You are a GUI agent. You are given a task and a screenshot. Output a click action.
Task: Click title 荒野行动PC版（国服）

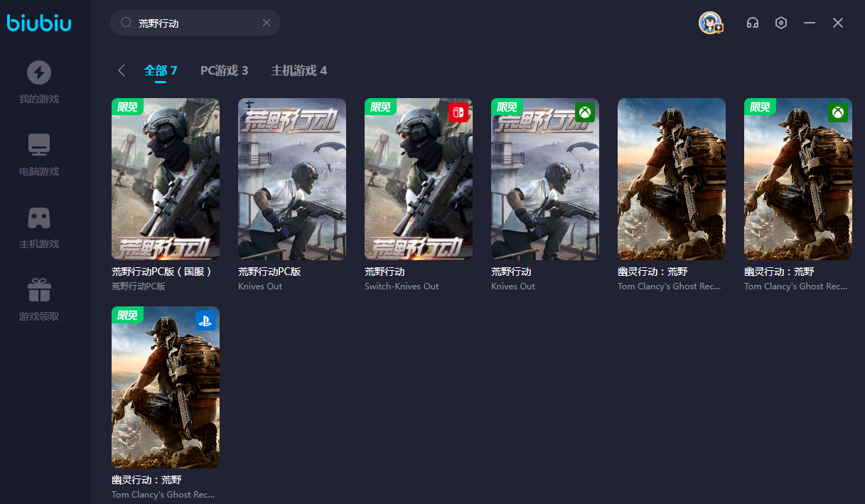[163, 272]
